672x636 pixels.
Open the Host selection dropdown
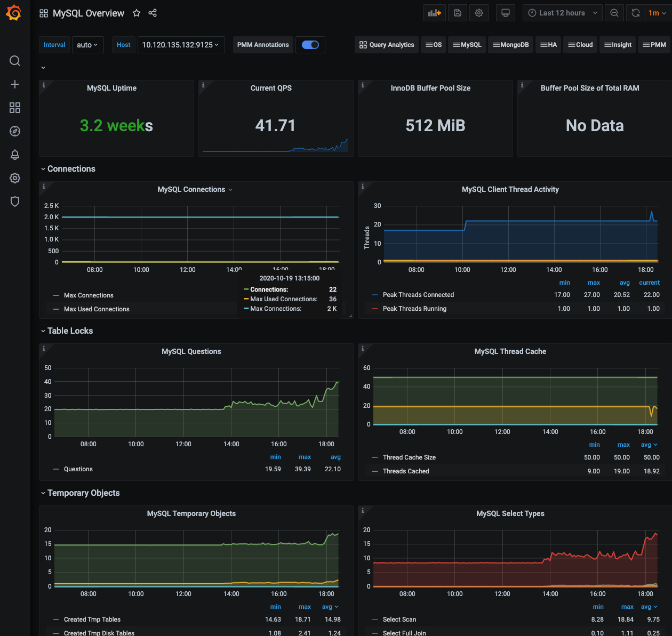point(180,45)
